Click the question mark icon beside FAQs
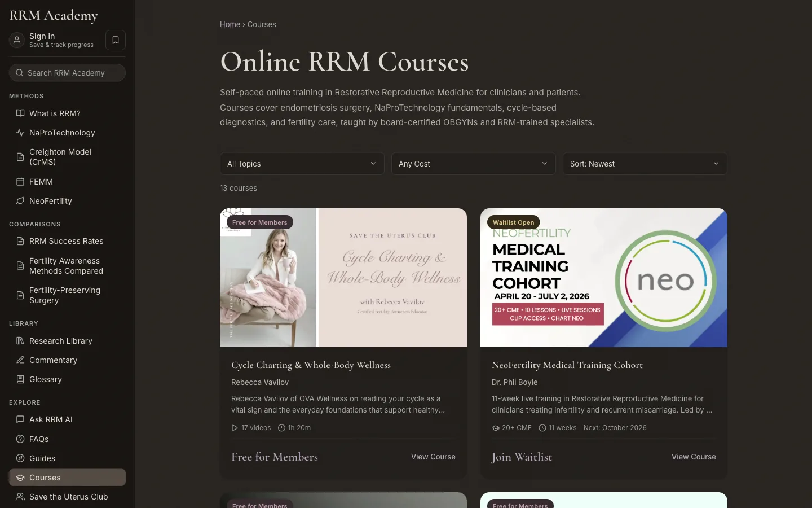Image resolution: width=812 pixels, height=508 pixels. coord(20,439)
